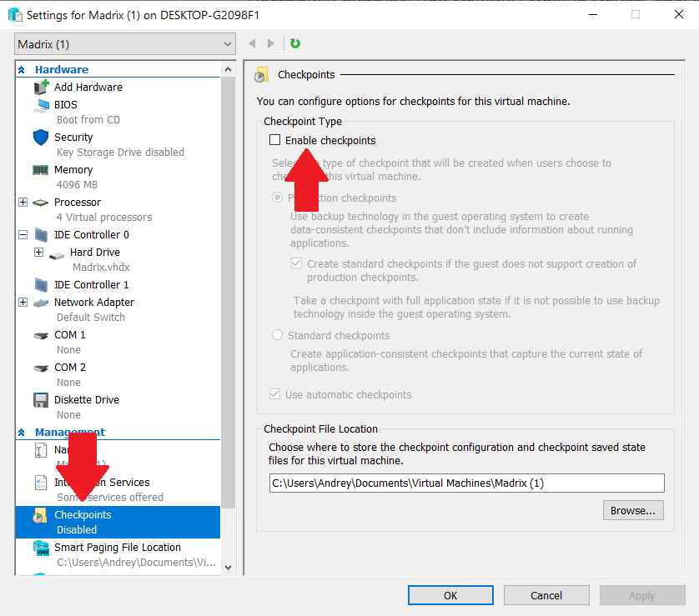Collapse the Hardware section chevron
The height and width of the screenshot is (616, 699).
(x=22, y=69)
